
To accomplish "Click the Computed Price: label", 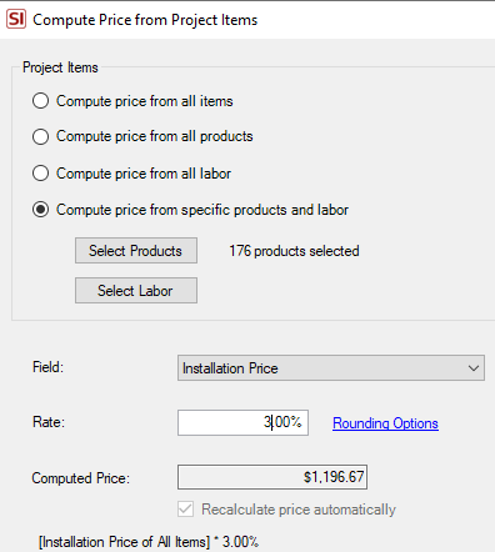I will pyautogui.click(x=81, y=478).
